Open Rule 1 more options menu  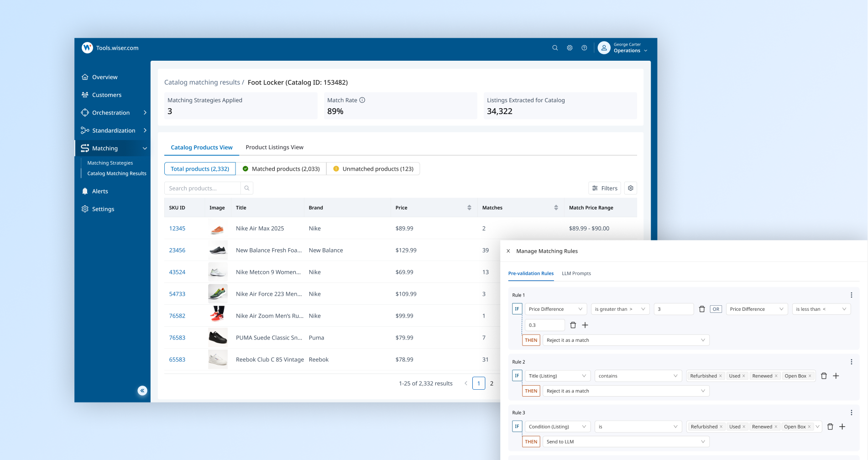pos(851,295)
